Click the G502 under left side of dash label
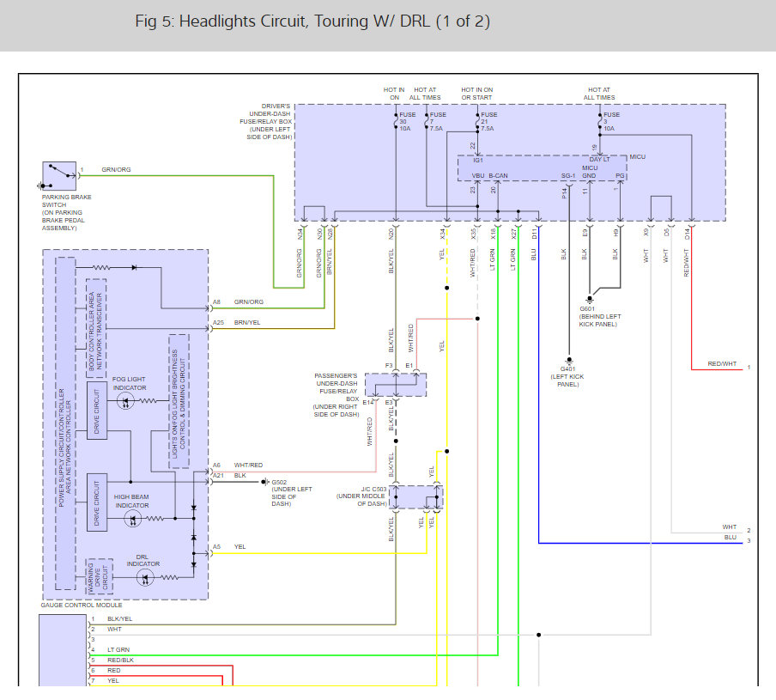 (292, 492)
